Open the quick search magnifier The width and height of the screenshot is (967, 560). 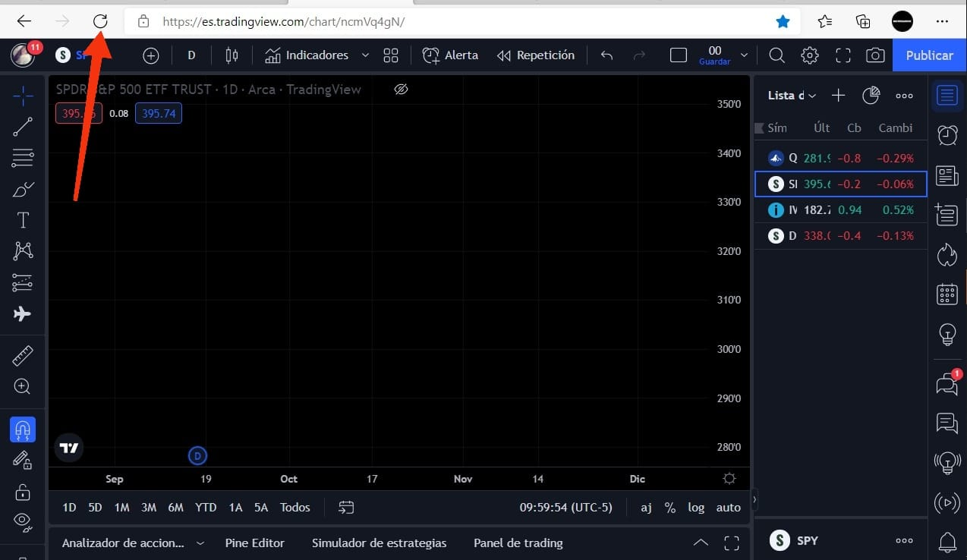[776, 55]
